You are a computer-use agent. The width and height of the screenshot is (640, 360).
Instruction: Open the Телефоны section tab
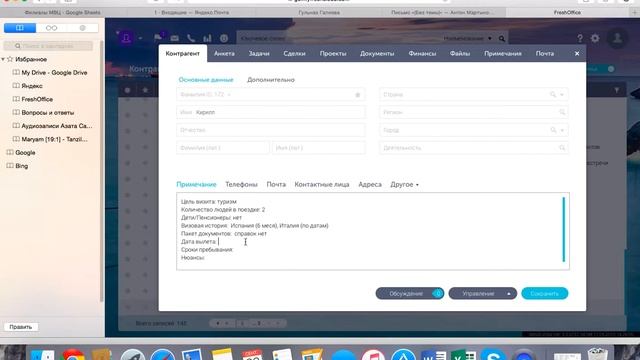tap(241, 184)
